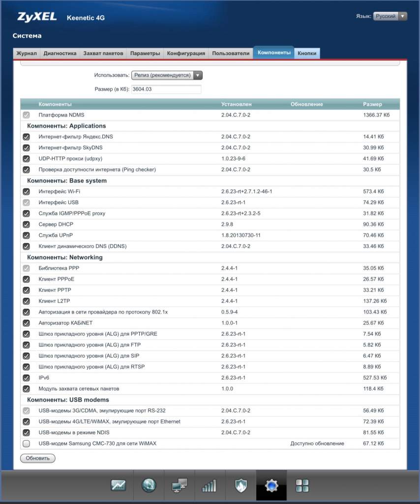The width and height of the screenshot is (420, 504).
Task: Click the '1366.37 Кб' size value
Action: pyautogui.click(x=376, y=115)
